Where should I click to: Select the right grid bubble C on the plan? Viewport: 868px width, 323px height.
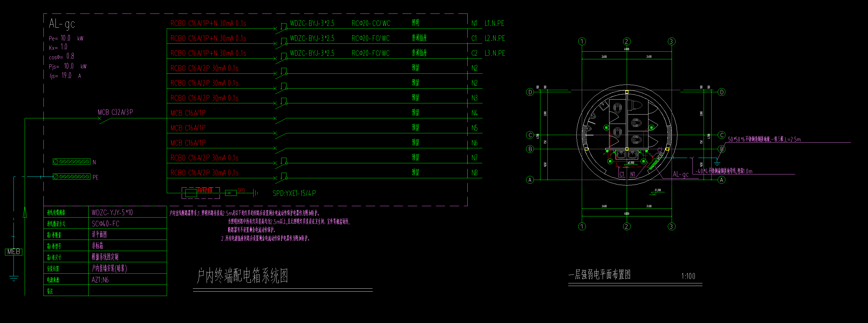click(722, 135)
